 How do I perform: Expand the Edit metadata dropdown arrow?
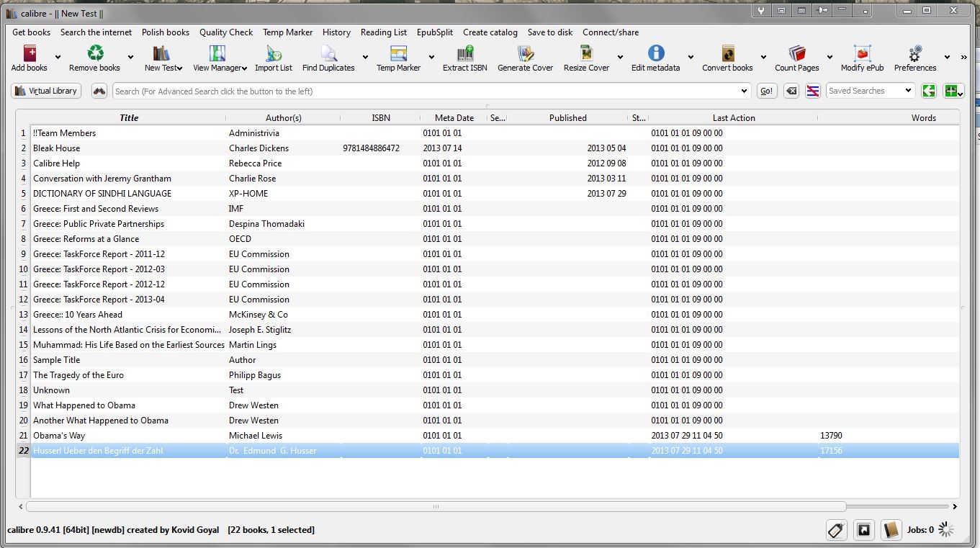point(691,57)
